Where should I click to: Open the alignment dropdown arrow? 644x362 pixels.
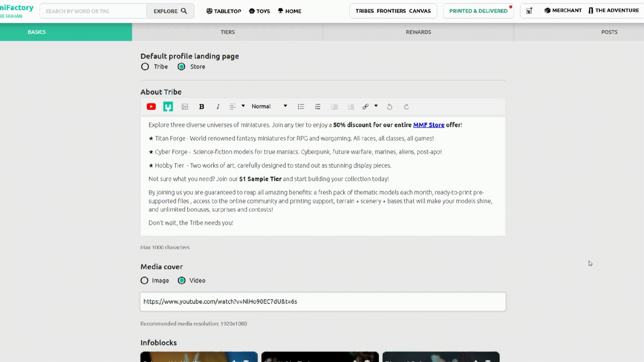(x=243, y=106)
